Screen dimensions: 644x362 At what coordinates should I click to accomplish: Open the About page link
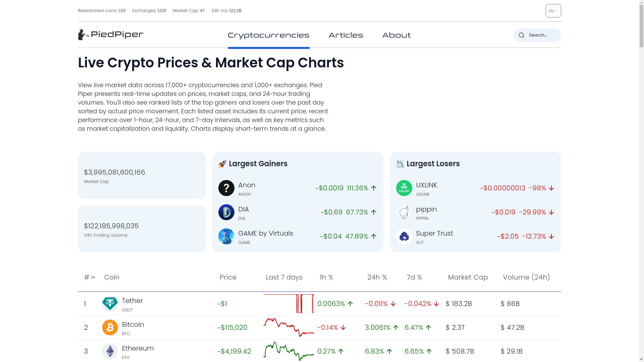pos(396,35)
